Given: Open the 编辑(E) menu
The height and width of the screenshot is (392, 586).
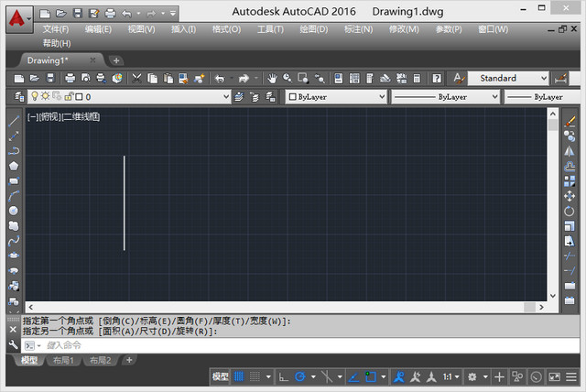Looking at the screenshot, I should click(x=98, y=29).
